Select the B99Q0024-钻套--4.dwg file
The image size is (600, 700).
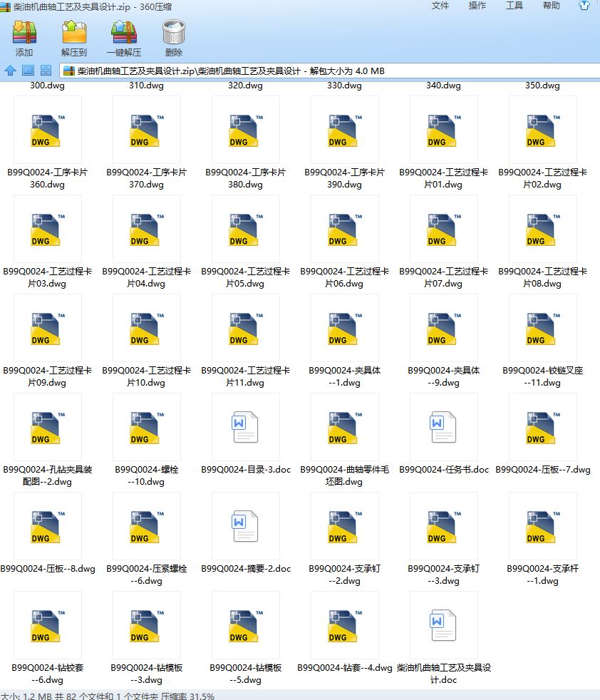click(345, 625)
